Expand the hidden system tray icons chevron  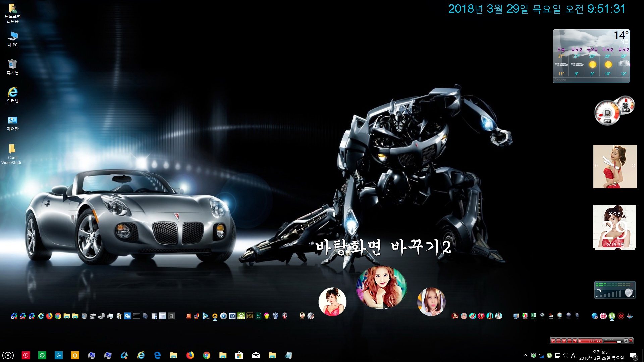tap(525, 355)
